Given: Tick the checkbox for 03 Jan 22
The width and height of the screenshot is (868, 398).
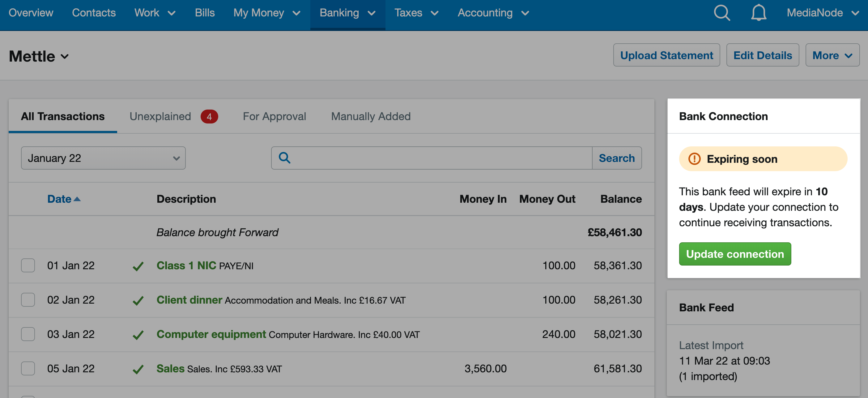Looking at the screenshot, I should coord(28,334).
